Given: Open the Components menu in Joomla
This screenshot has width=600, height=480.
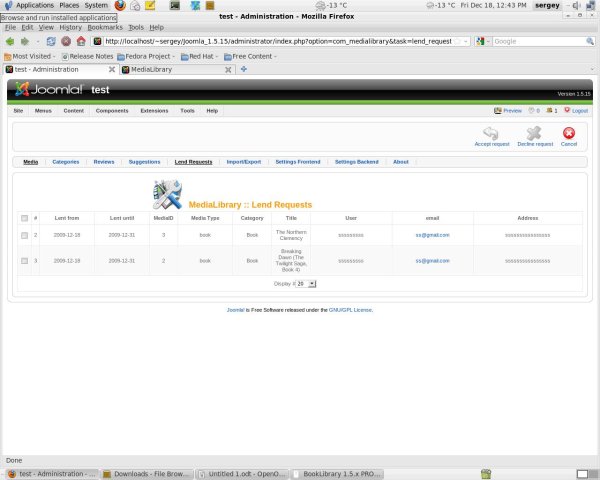Looking at the screenshot, I should (x=112, y=111).
